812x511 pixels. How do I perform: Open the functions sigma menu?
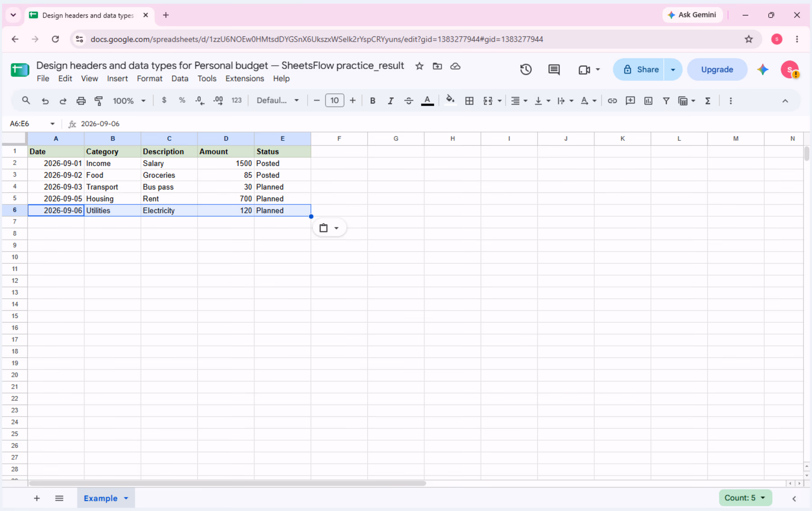(x=708, y=101)
